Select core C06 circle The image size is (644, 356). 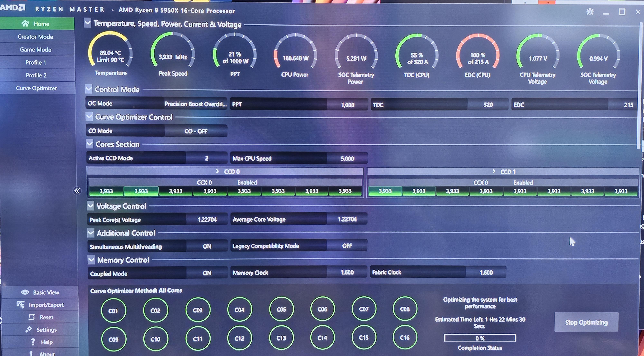(322, 309)
